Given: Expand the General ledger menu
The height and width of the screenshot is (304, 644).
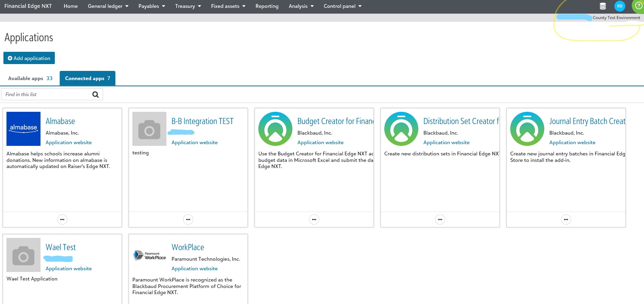Looking at the screenshot, I should 108,6.
